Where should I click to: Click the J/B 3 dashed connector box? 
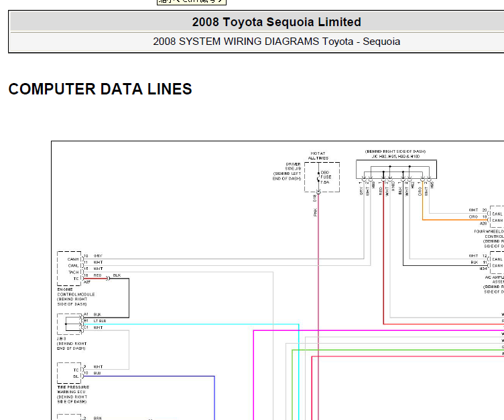click(70, 324)
